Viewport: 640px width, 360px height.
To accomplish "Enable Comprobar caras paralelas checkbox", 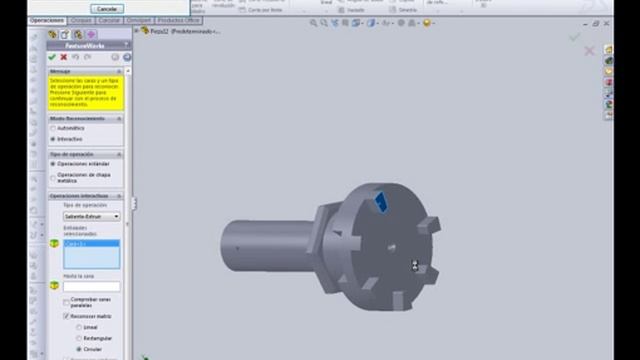I will click(66, 302).
